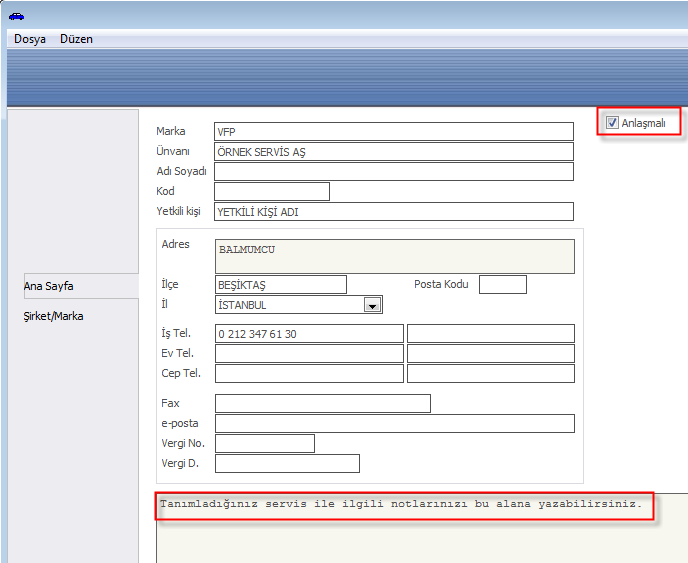Click the Fax input field

(x=322, y=404)
